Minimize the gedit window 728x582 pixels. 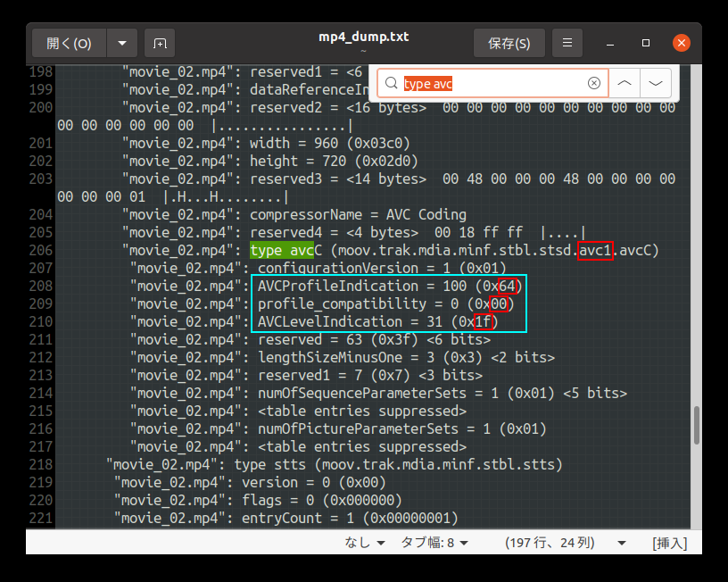[x=610, y=43]
